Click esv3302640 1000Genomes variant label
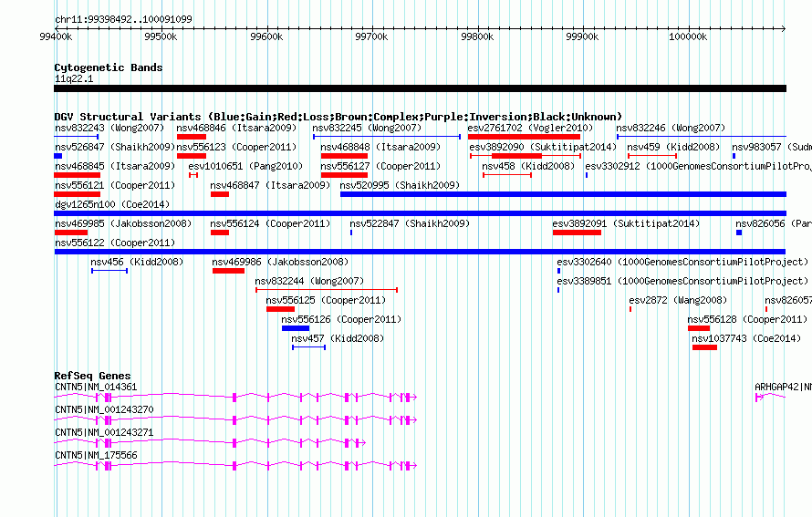Viewport: 812px width, 517px height. pyautogui.click(x=682, y=262)
